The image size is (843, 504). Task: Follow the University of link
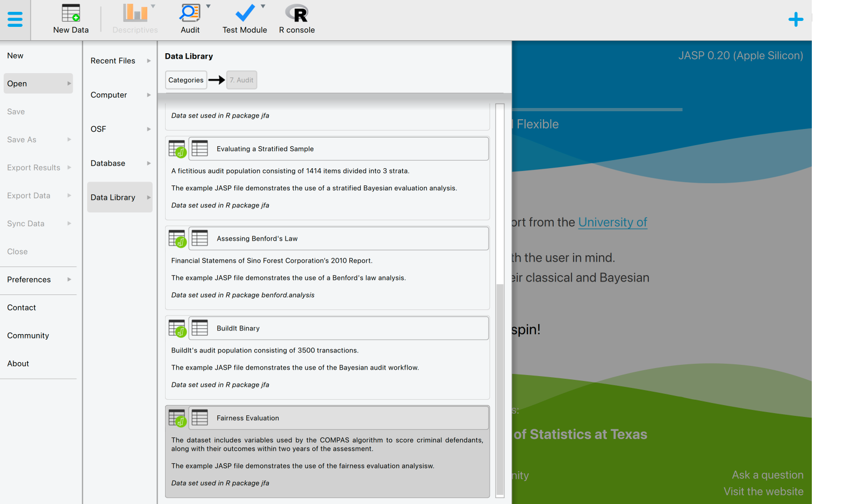[612, 222]
